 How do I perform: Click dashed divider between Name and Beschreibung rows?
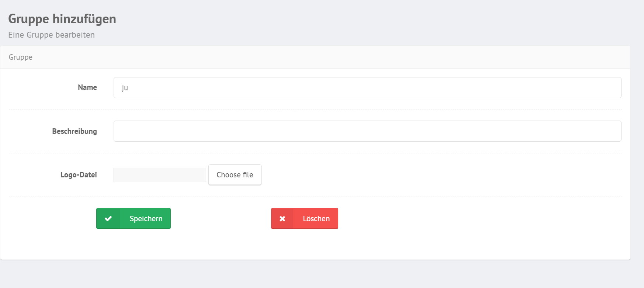tap(315, 110)
